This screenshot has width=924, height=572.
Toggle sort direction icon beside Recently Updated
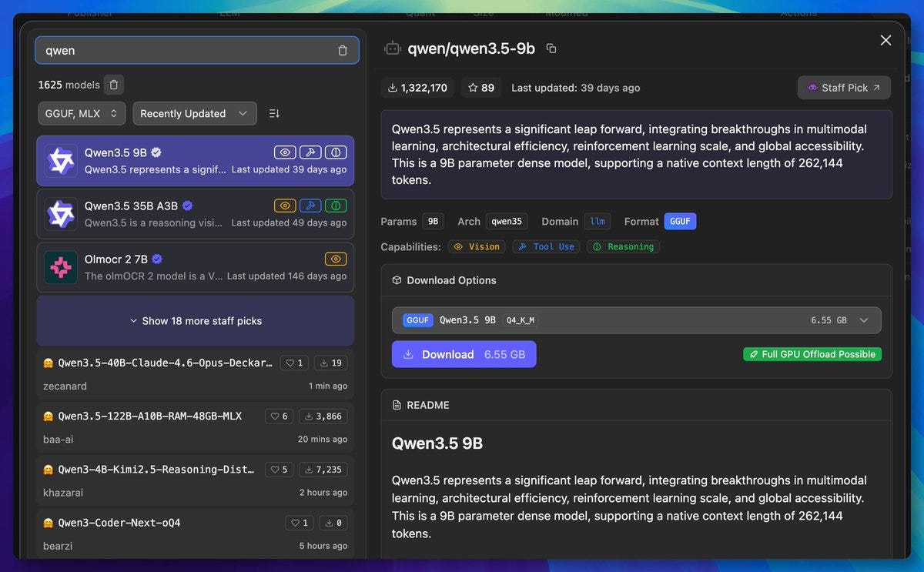[x=274, y=113]
